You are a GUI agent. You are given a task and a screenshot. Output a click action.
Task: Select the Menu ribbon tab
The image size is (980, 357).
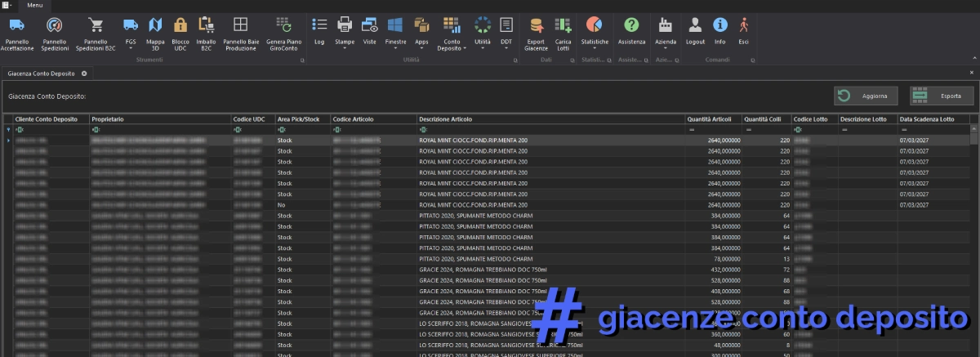click(x=35, y=5)
